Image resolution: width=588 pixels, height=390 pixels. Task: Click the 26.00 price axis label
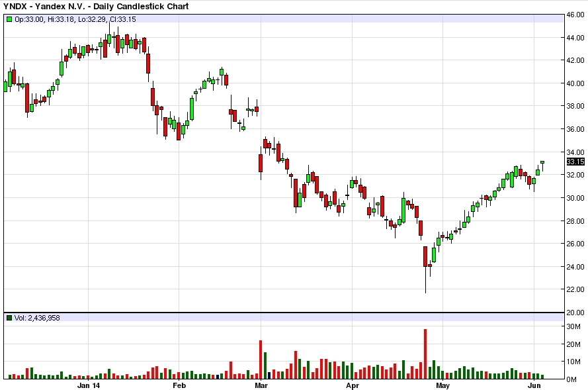575,244
